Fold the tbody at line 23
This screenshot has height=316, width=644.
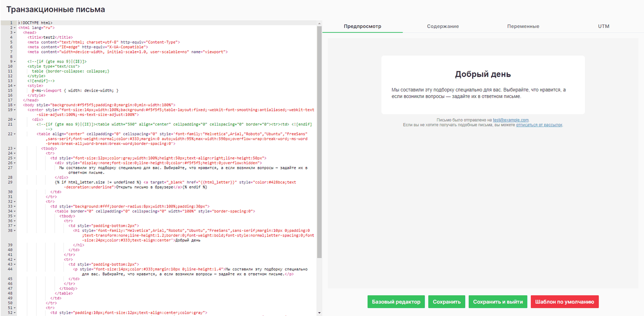(15, 149)
